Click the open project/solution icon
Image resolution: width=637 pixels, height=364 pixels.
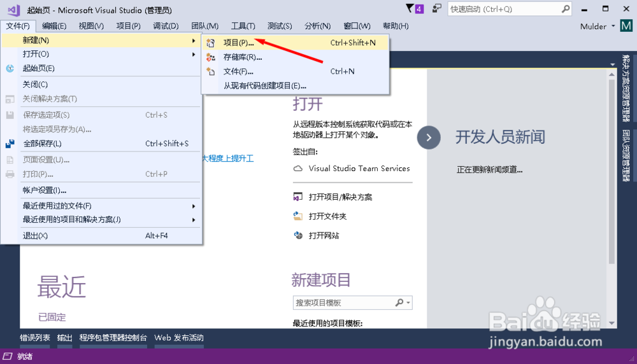[x=297, y=197]
